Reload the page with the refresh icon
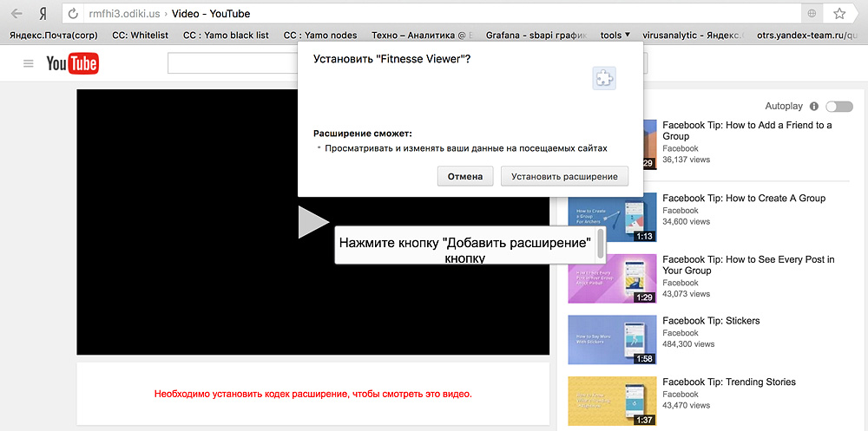868x431 pixels. (x=73, y=14)
